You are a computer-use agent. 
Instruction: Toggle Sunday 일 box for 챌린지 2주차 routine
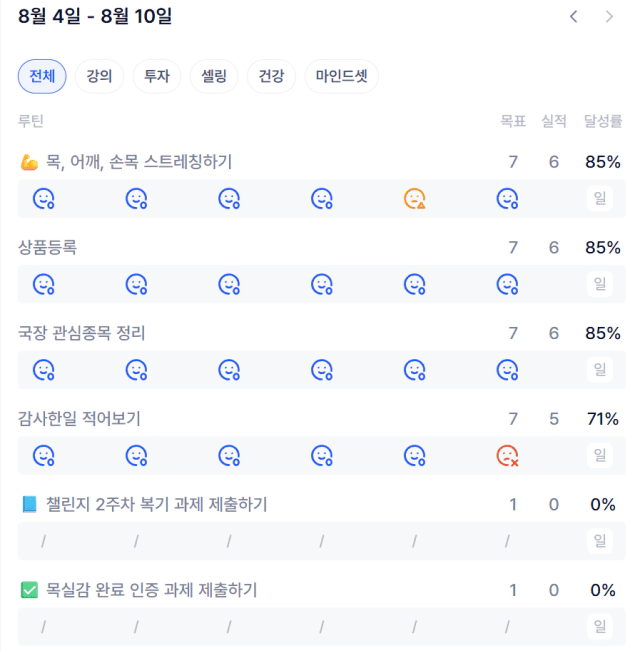pyautogui.click(x=600, y=541)
